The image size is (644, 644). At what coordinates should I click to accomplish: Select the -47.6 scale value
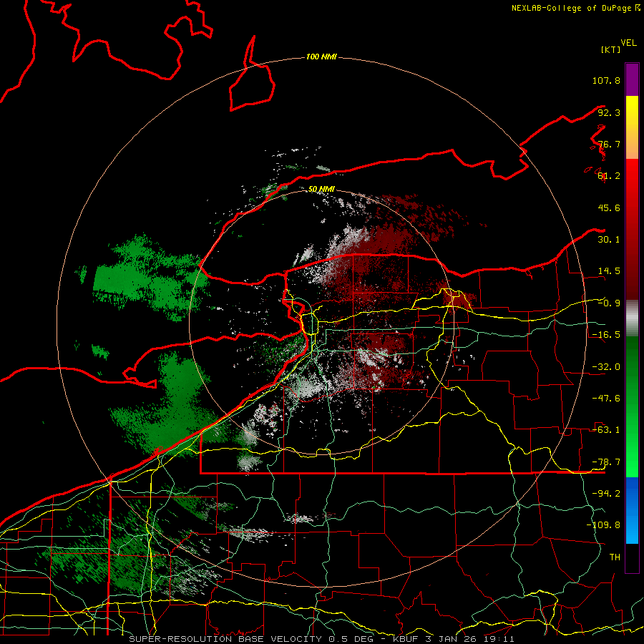(x=606, y=399)
